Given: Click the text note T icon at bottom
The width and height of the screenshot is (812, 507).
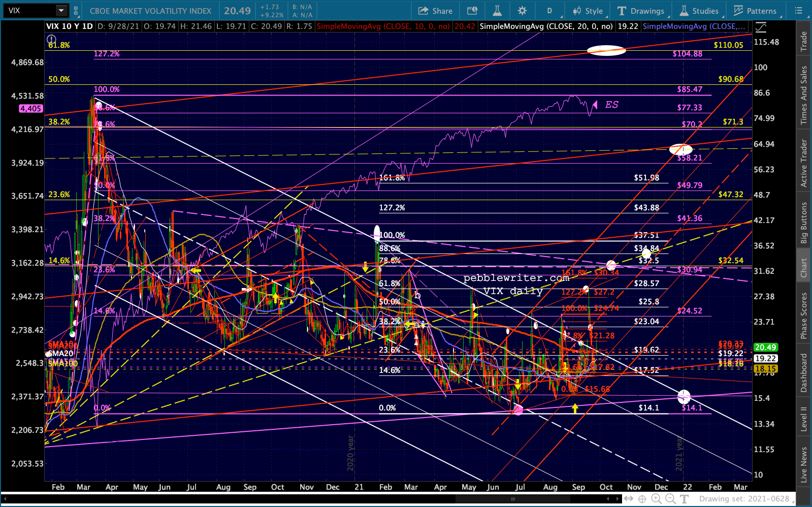Looking at the screenshot, I should point(685,499).
